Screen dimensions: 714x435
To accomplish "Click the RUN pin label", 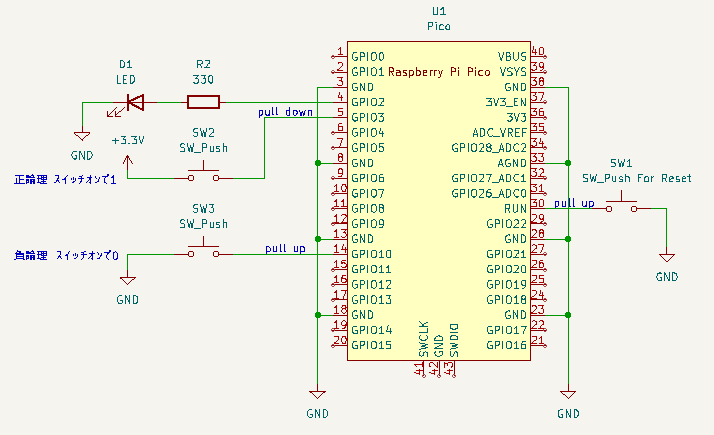I will 515,209.
